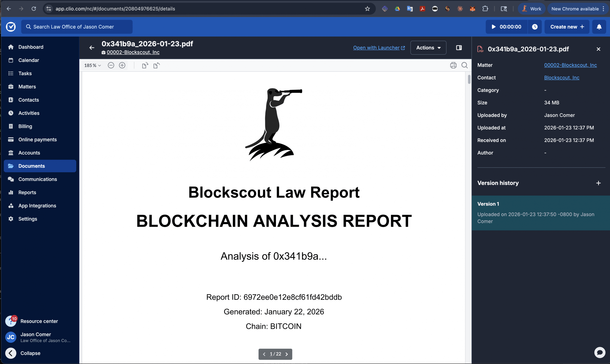610x364 pixels.
Task: Click the document title 0x341b9a_2026-01-23.pdf
Action: click(x=147, y=44)
